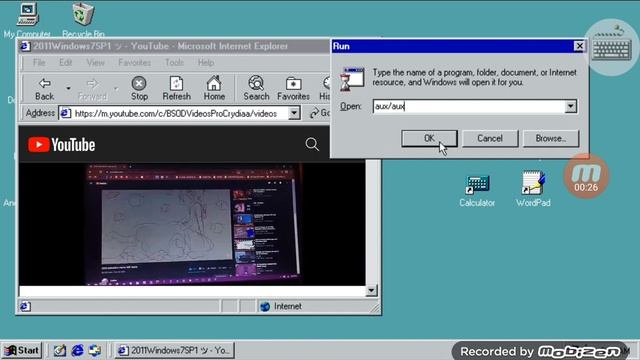
Task: Click the YouTube search magnifier icon
Action: [x=312, y=144]
